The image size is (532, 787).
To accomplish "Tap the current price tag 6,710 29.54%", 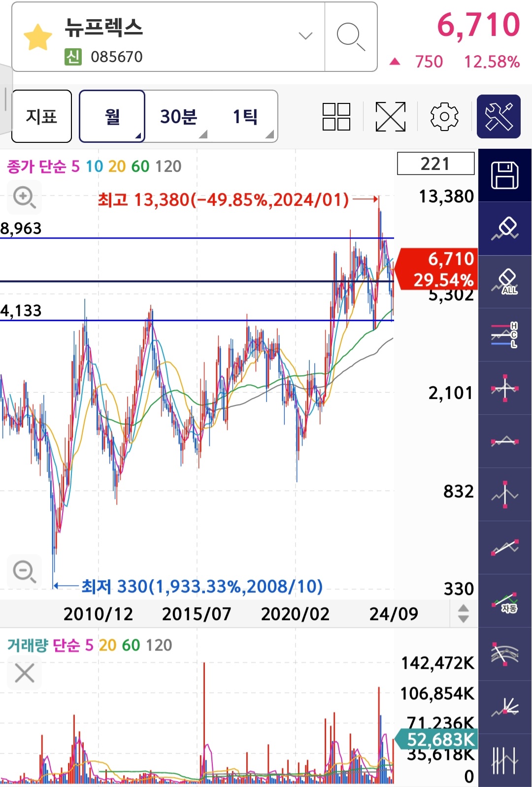I will pos(437,269).
